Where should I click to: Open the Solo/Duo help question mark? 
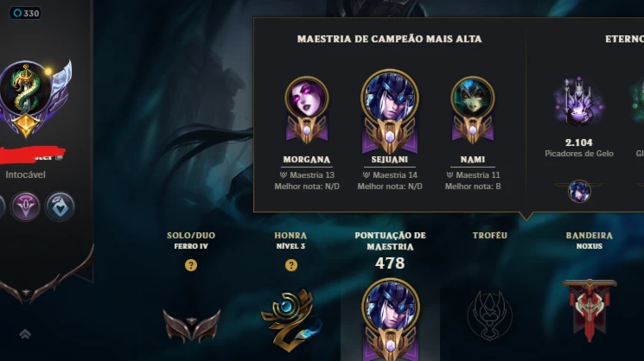click(x=191, y=265)
